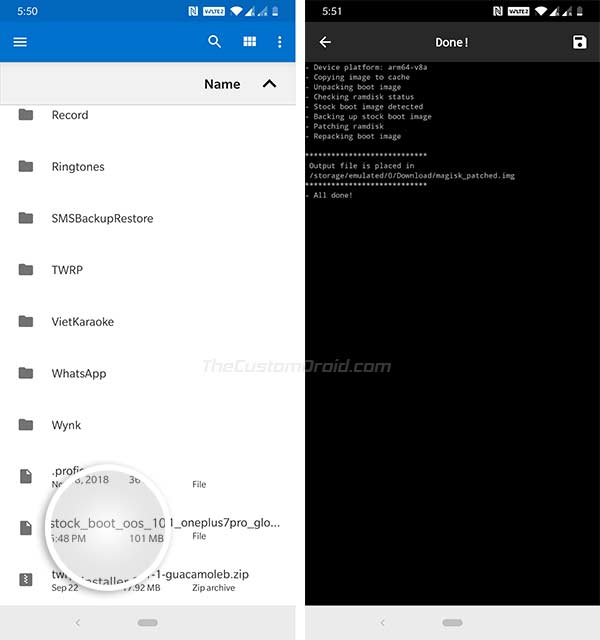
Task: Select the guacamoleb.zip installer file
Action: point(148,580)
